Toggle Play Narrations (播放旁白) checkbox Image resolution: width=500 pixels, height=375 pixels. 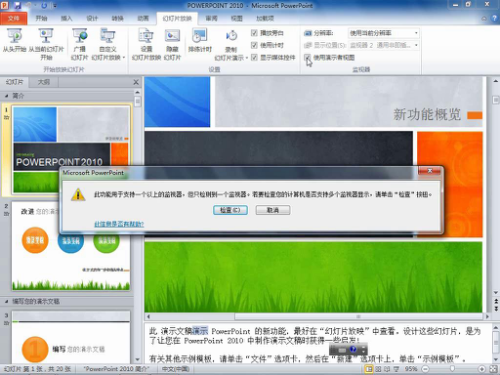[254, 33]
